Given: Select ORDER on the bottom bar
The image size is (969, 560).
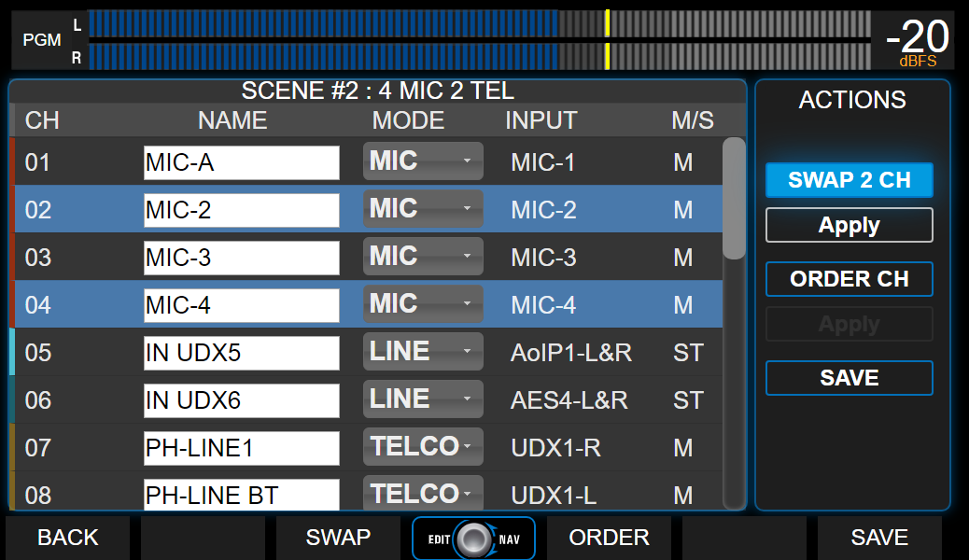Looking at the screenshot, I should click(609, 538).
